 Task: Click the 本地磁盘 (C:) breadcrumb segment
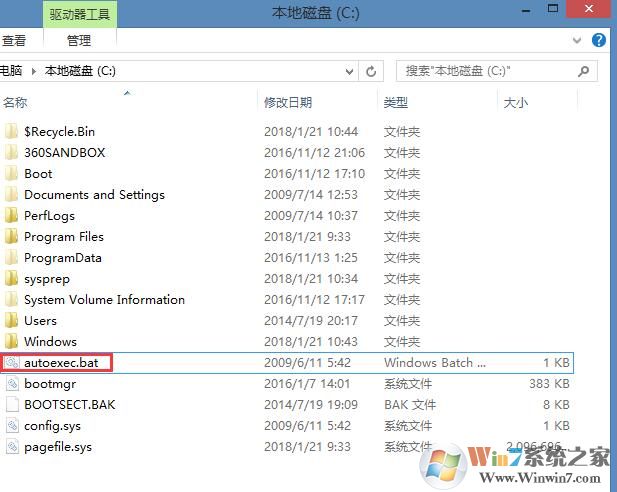(80, 71)
